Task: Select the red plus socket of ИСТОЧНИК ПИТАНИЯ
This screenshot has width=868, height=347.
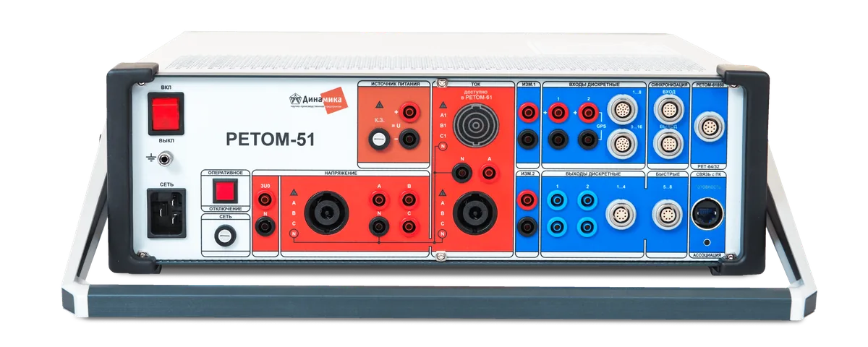Action: [x=410, y=111]
